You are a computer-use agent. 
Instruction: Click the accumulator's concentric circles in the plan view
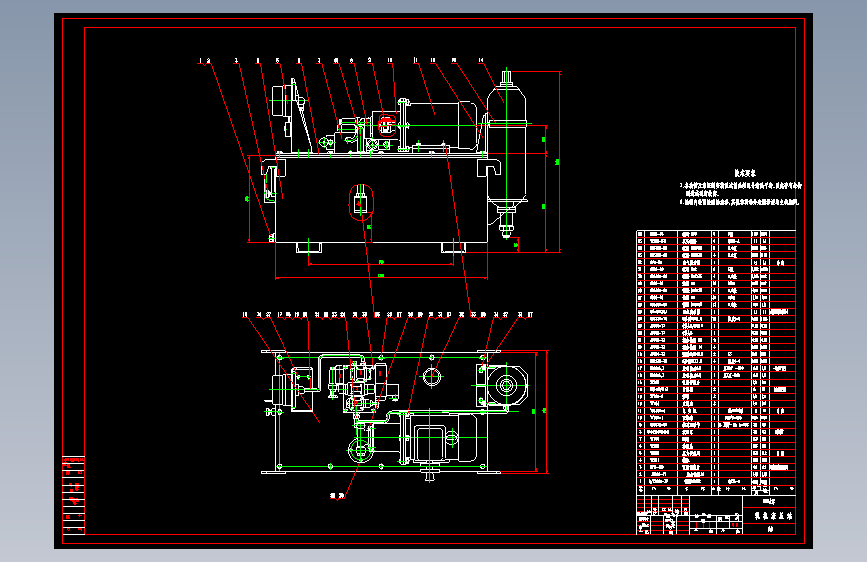[505, 385]
